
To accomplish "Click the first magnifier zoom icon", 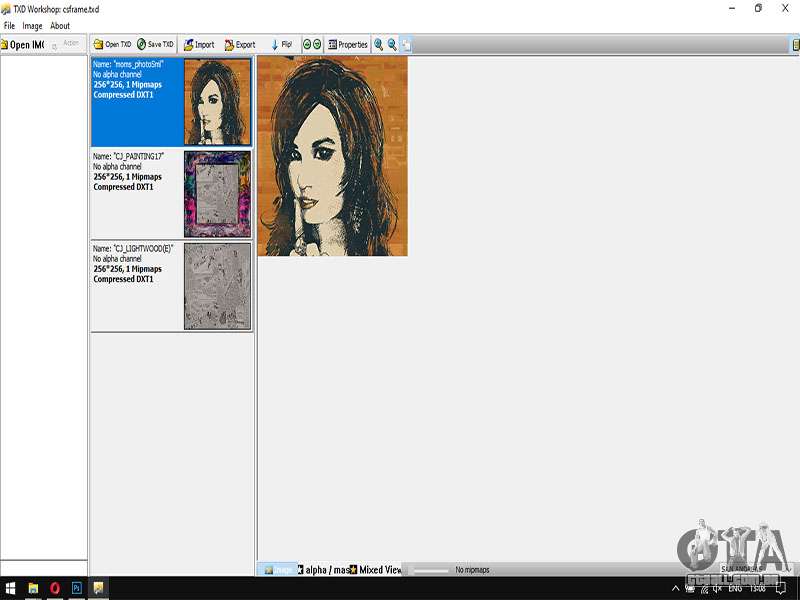I will pyautogui.click(x=379, y=45).
